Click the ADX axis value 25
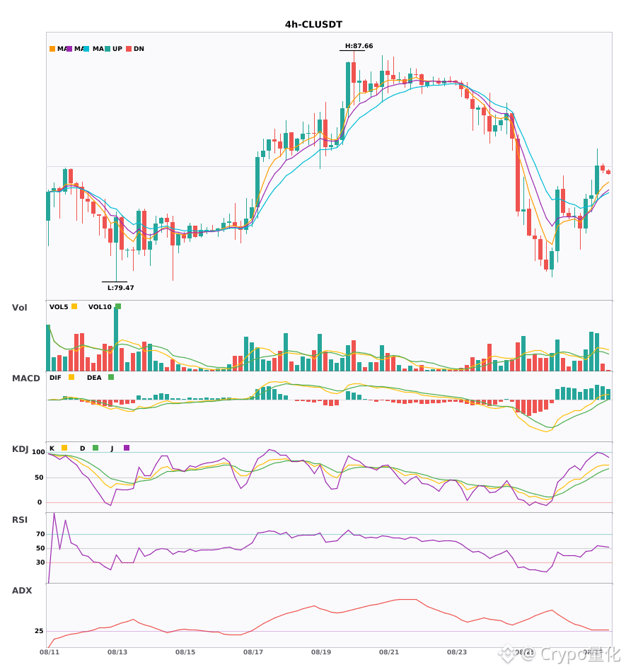 coord(39,631)
